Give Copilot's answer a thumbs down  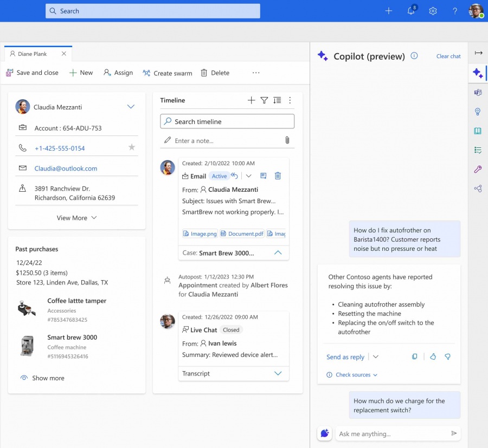[x=447, y=356]
